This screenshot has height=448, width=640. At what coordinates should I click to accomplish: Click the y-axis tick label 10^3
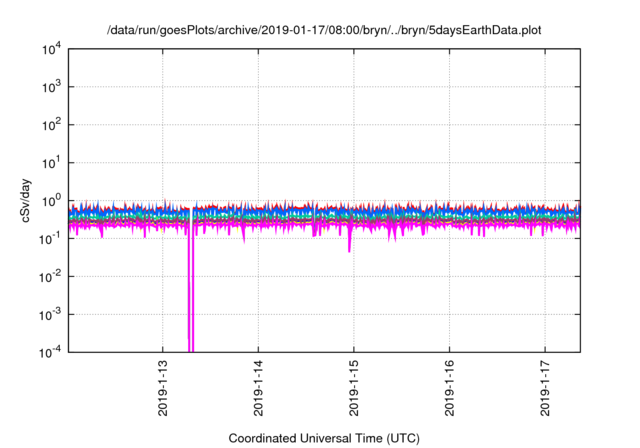(51, 87)
